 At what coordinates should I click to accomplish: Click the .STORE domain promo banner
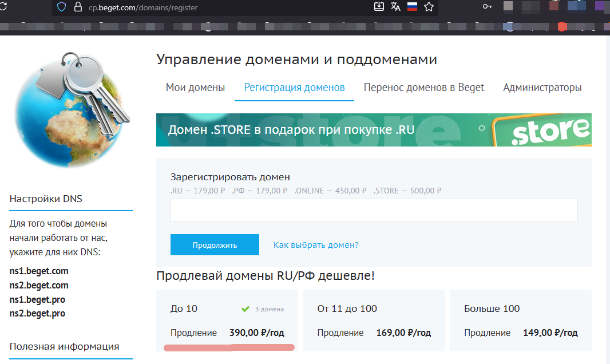(x=374, y=130)
